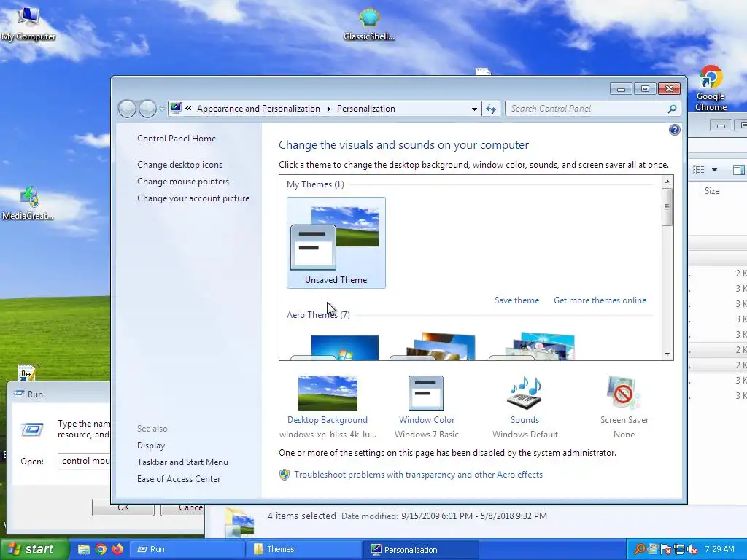
Task: Click Control Panel Home link
Action: (x=177, y=138)
